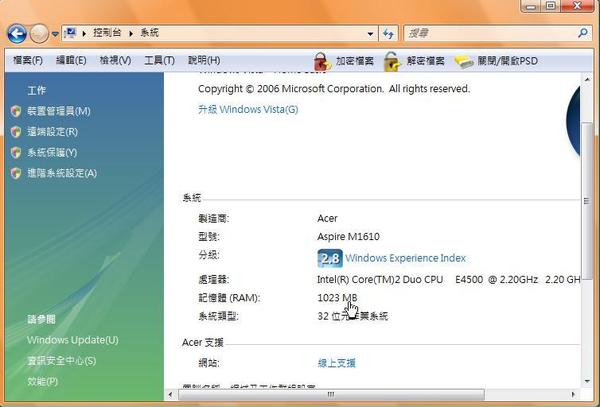Select the 系統 breadcrumb segment
This screenshot has height=407, width=600.
[149, 33]
